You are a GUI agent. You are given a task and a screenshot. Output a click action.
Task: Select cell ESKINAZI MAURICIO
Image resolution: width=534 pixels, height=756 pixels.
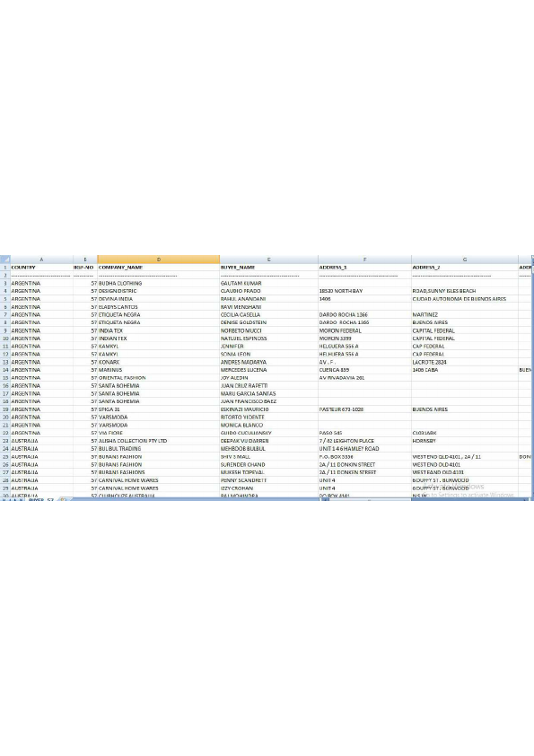click(268, 409)
